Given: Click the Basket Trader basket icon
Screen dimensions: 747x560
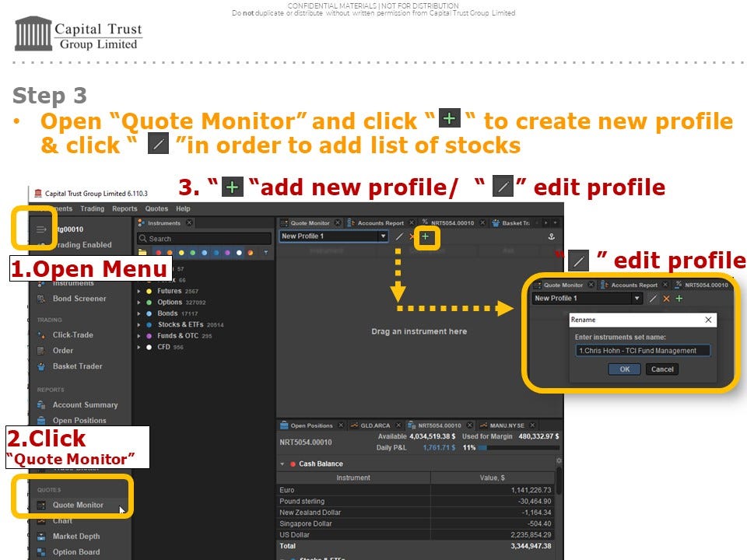Looking at the screenshot, I should pos(41,366).
